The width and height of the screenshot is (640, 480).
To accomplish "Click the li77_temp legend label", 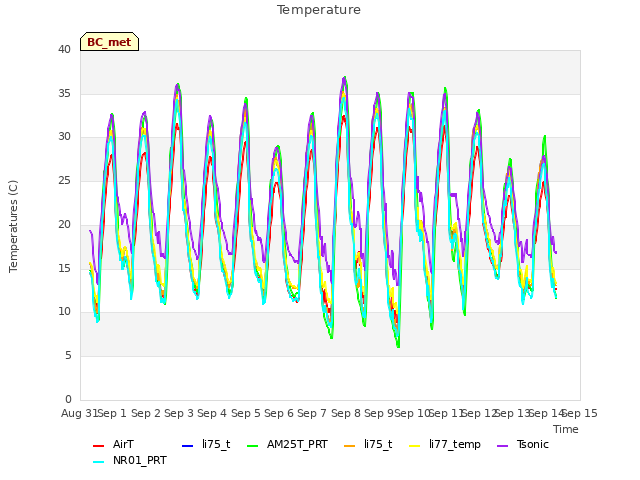I will coord(455,444).
